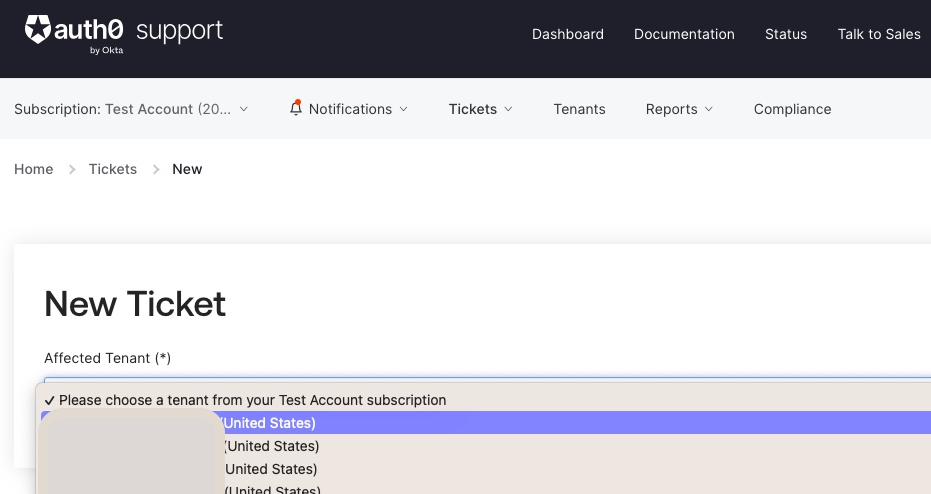Click the chevron separator after Home breadcrumb
Image resolution: width=931 pixels, height=494 pixels.
(72, 170)
